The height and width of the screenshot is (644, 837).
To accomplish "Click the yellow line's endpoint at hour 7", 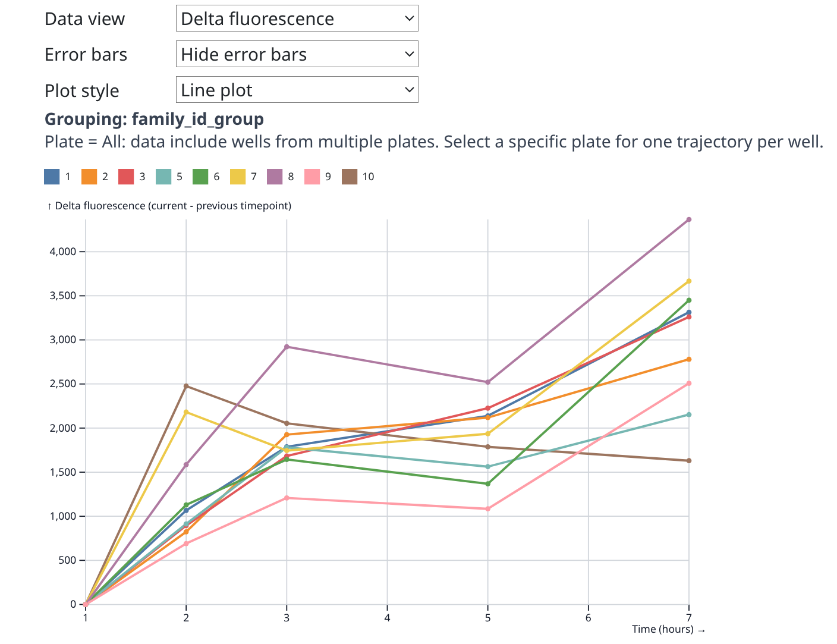I will click(689, 281).
